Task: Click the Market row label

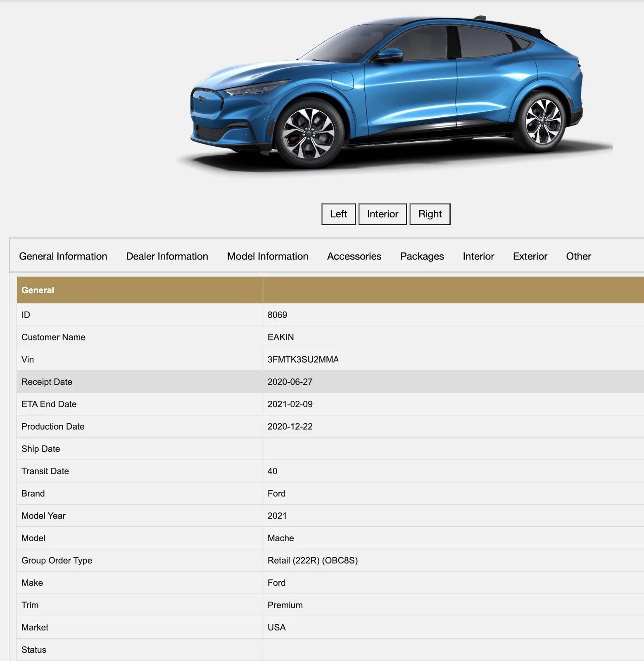Action: 35,627
